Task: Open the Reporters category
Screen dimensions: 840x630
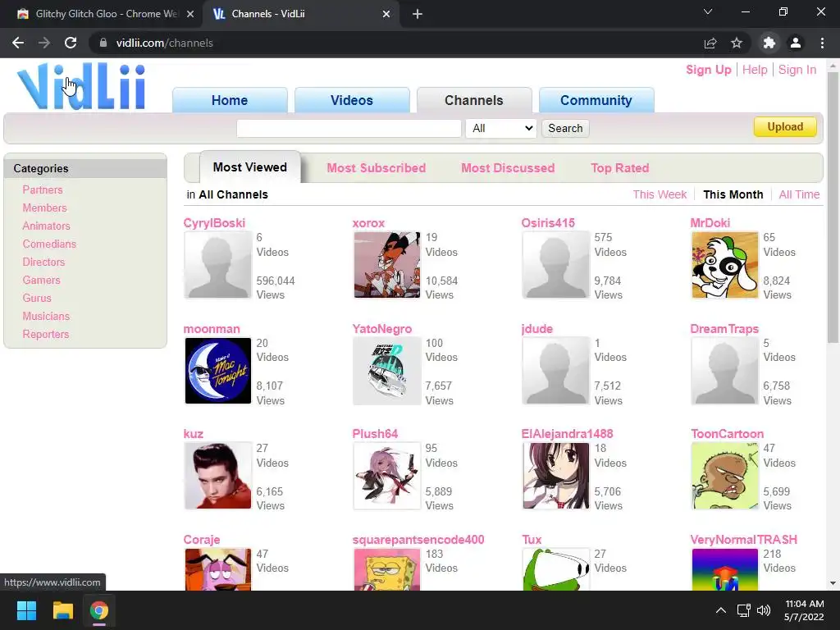Action: click(46, 334)
